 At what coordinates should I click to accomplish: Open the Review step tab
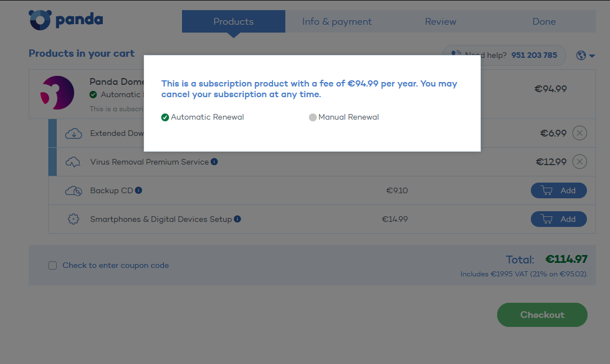440,21
